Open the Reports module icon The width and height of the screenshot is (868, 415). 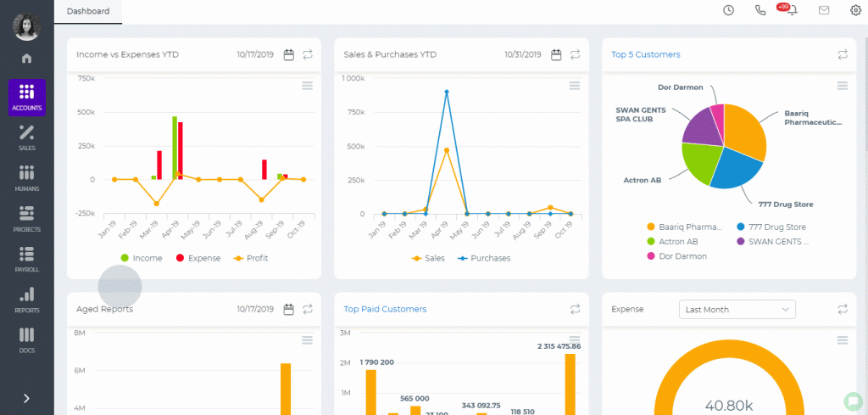(x=26, y=300)
